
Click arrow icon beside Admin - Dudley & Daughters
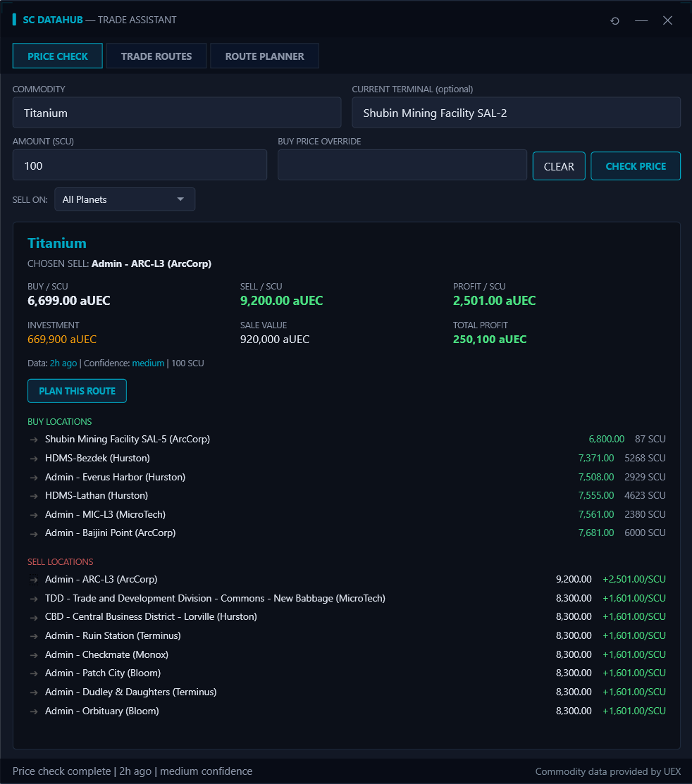pyautogui.click(x=34, y=693)
